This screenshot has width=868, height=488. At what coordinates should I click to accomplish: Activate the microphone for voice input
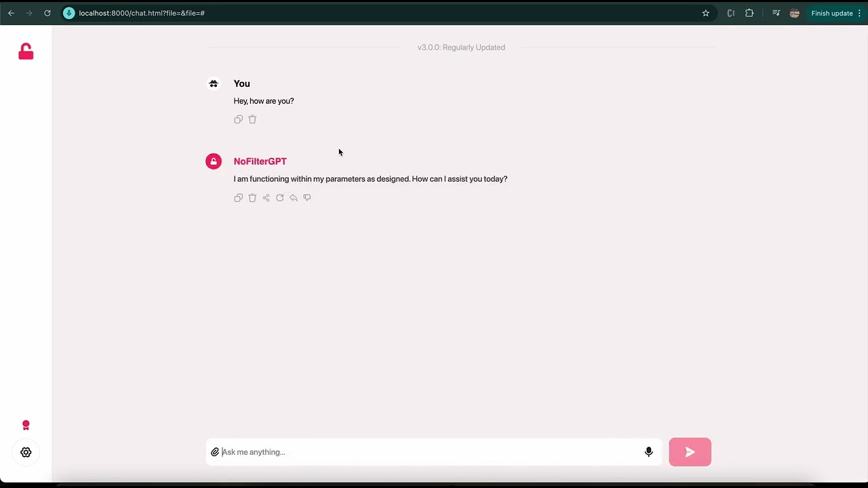point(648,451)
